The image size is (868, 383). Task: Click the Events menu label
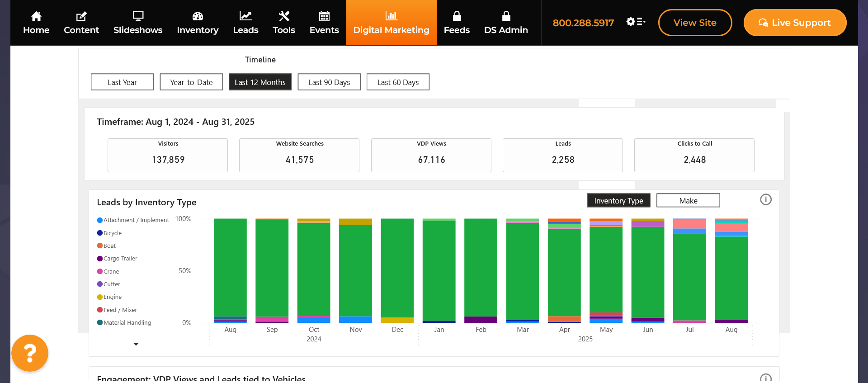324,30
